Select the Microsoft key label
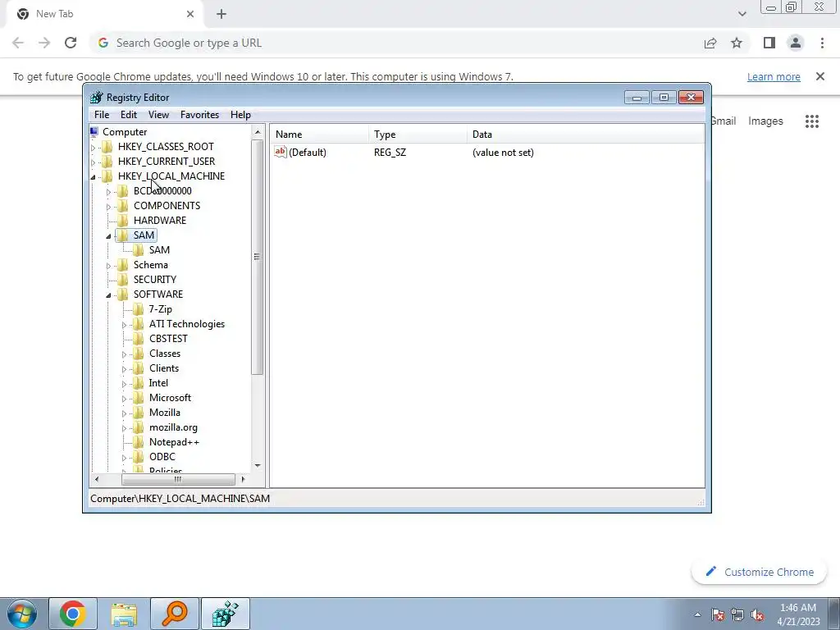The width and height of the screenshot is (840, 630). [x=170, y=398]
